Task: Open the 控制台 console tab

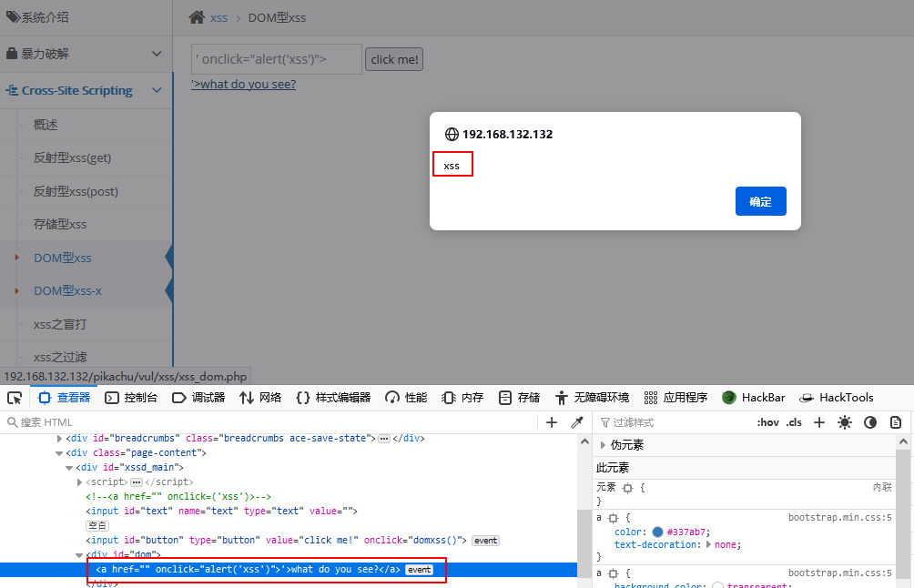Action: [x=131, y=398]
